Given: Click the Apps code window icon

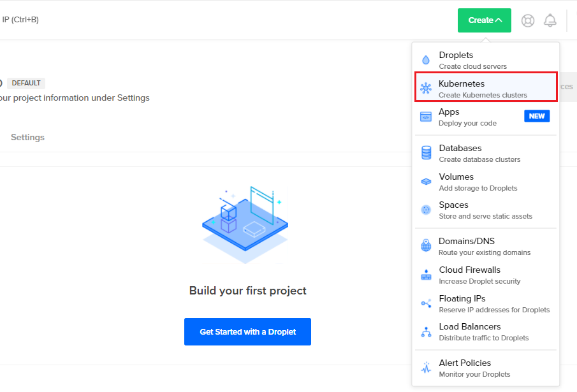Looking at the screenshot, I should (x=426, y=117).
